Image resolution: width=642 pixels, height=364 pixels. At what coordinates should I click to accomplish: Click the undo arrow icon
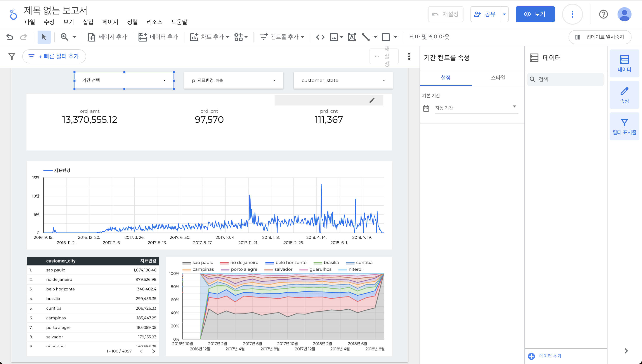point(9,37)
